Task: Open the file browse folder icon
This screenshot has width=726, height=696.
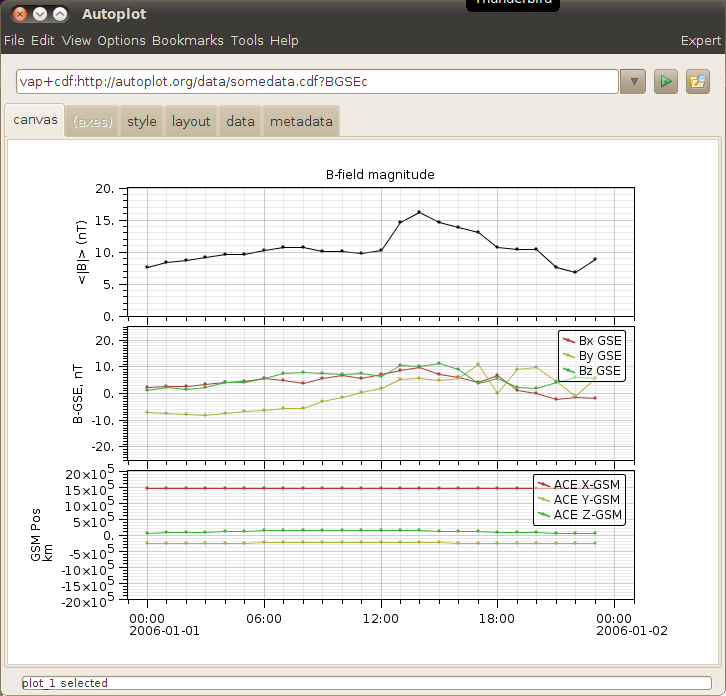Action: coord(697,81)
